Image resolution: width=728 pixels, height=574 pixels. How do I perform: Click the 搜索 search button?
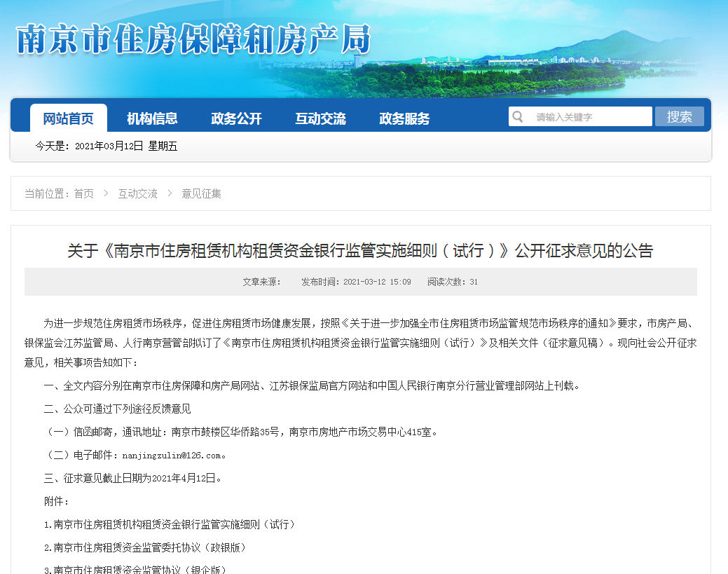tap(679, 116)
